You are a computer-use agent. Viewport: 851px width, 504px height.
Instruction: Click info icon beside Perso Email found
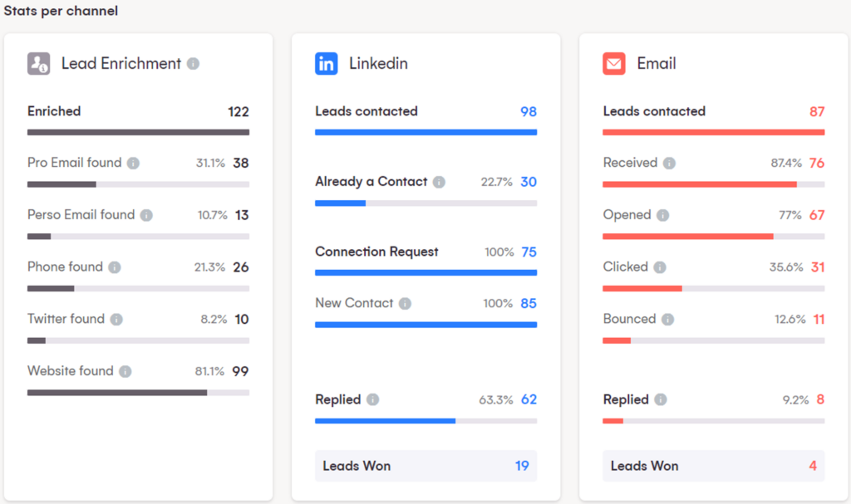146,215
